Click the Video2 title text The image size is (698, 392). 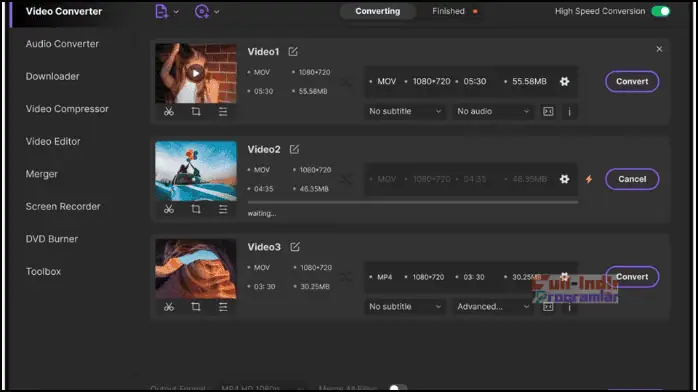pos(264,149)
